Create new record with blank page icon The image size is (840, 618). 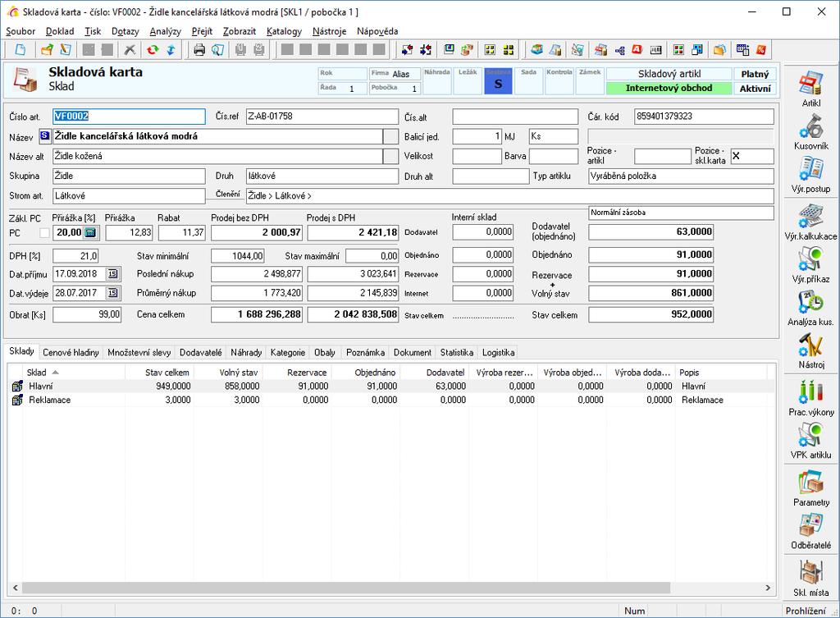click(21, 50)
